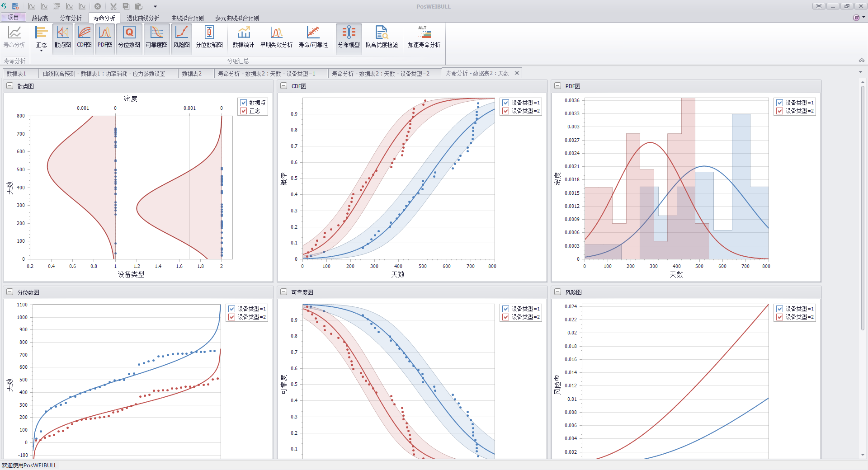Screen dimensions: 868x470
Task: Open 早期失效分析 early failure analysis
Action: pyautogui.click(x=276, y=37)
